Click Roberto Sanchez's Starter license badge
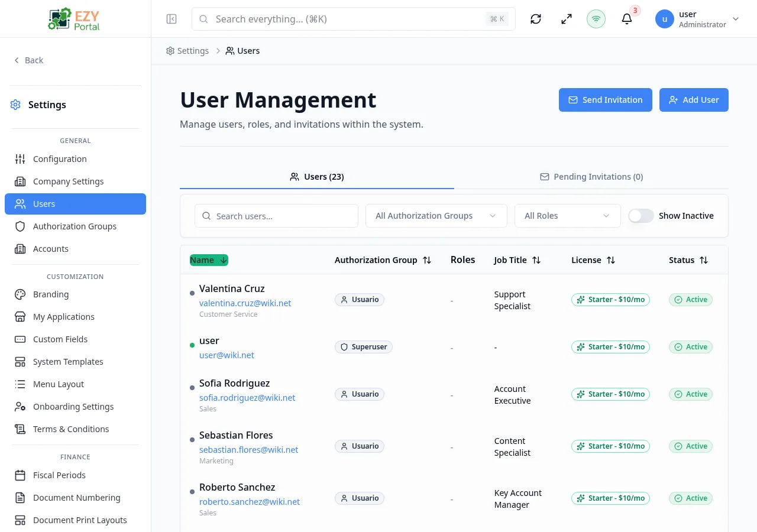Image resolution: width=757 pixels, height=532 pixels. click(610, 498)
